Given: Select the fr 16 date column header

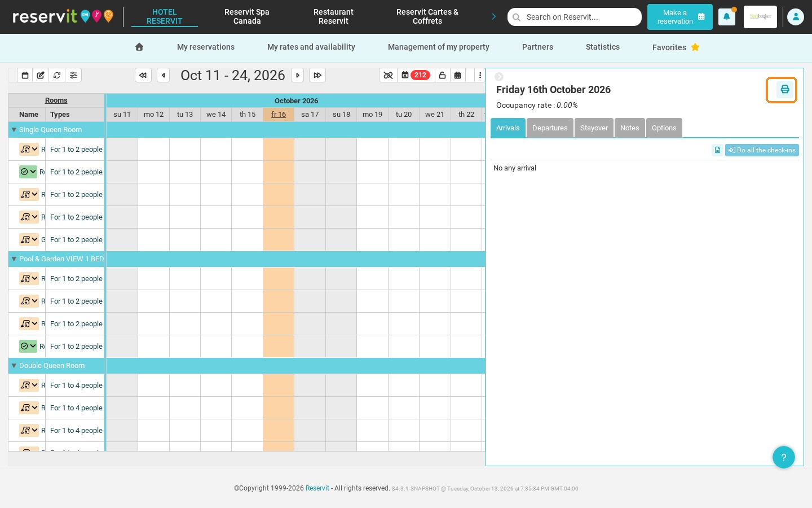Looking at the screenshot, I should [x=279, y=114].
